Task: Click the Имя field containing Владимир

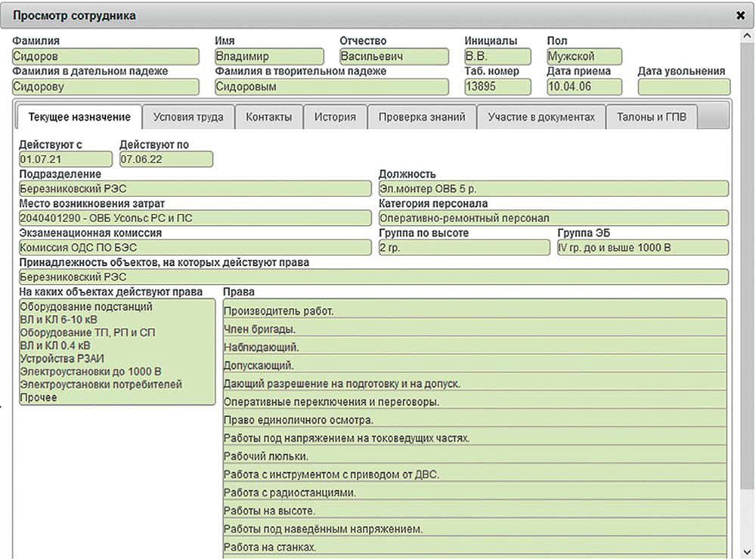Action: click(x=269, y=57)
